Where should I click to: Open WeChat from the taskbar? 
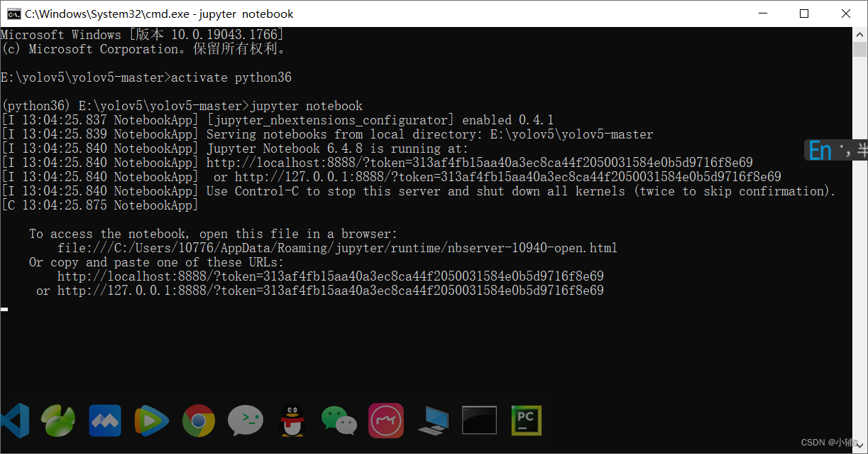tap(339, 421)
